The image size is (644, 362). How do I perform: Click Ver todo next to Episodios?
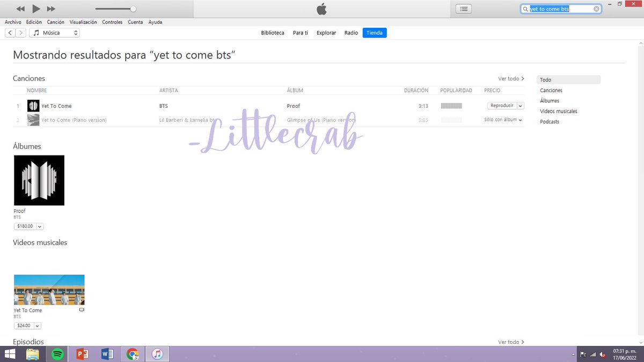(511, 342)
